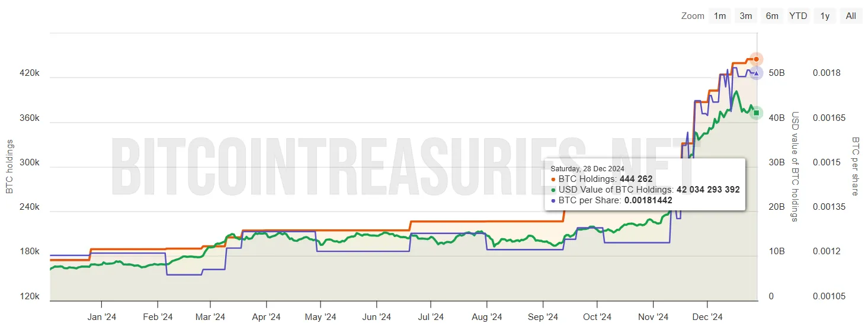Select the 1m zoom range button

(x=719, y=16)
